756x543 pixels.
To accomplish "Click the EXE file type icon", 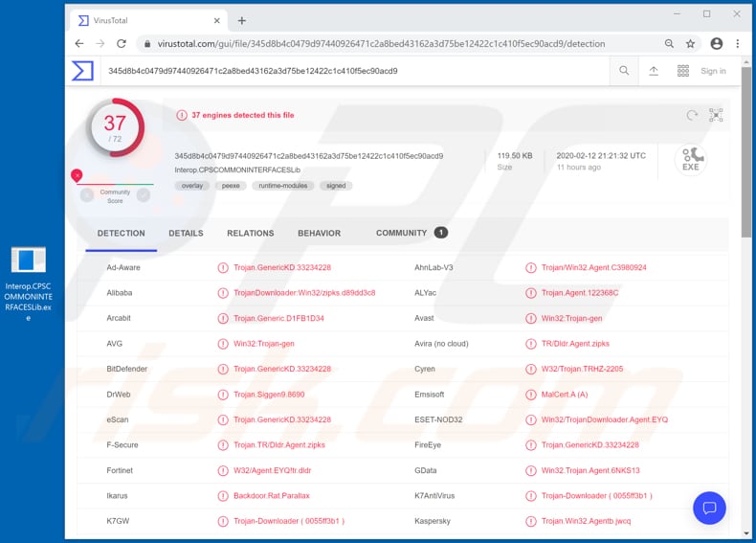I will click(x=691, y=159).
